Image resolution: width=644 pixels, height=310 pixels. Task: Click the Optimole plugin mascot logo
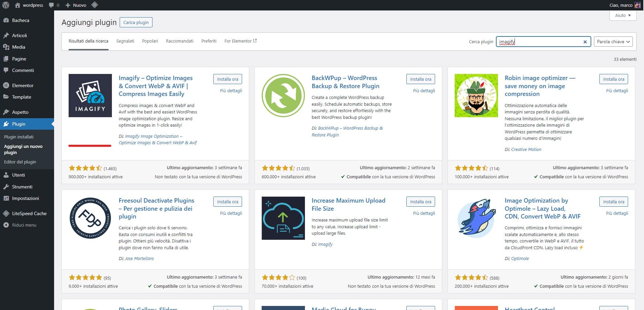pyautogui.click(x=476, y=218)
